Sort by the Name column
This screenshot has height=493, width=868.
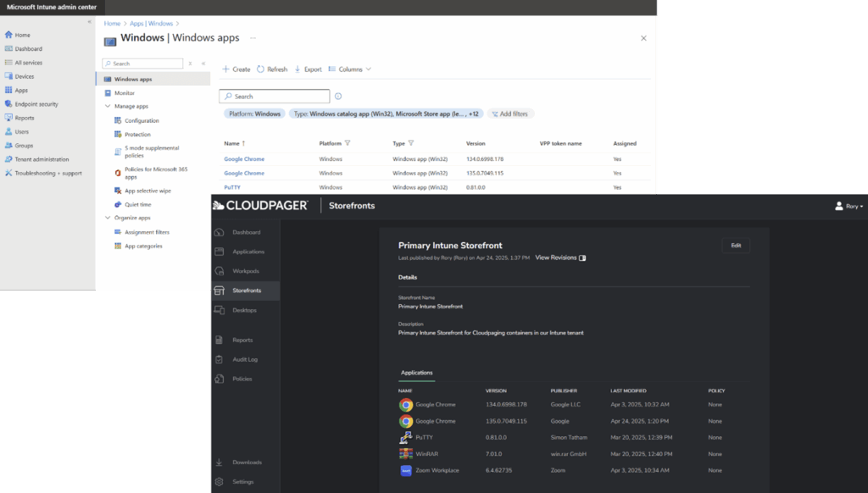[x=234, y=143]
